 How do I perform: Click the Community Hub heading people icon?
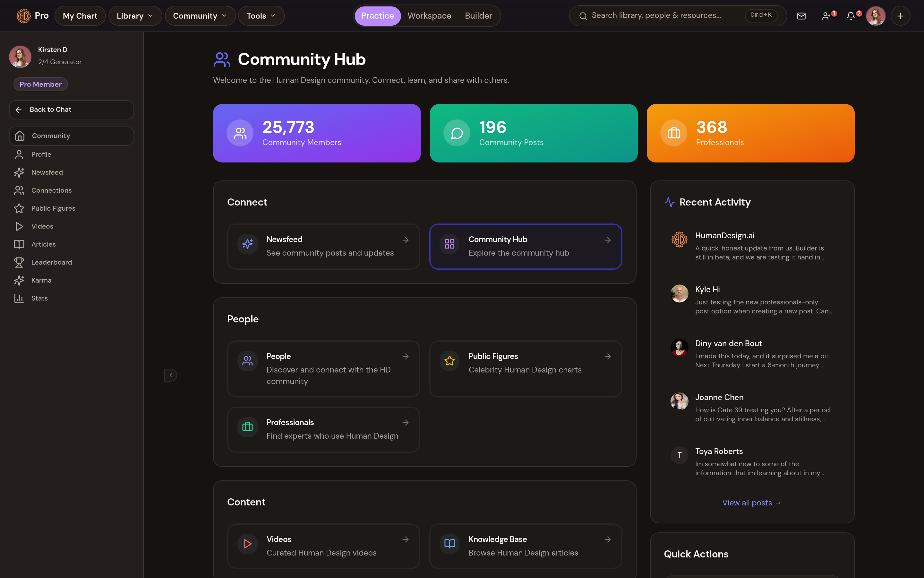tap(222, 60)
